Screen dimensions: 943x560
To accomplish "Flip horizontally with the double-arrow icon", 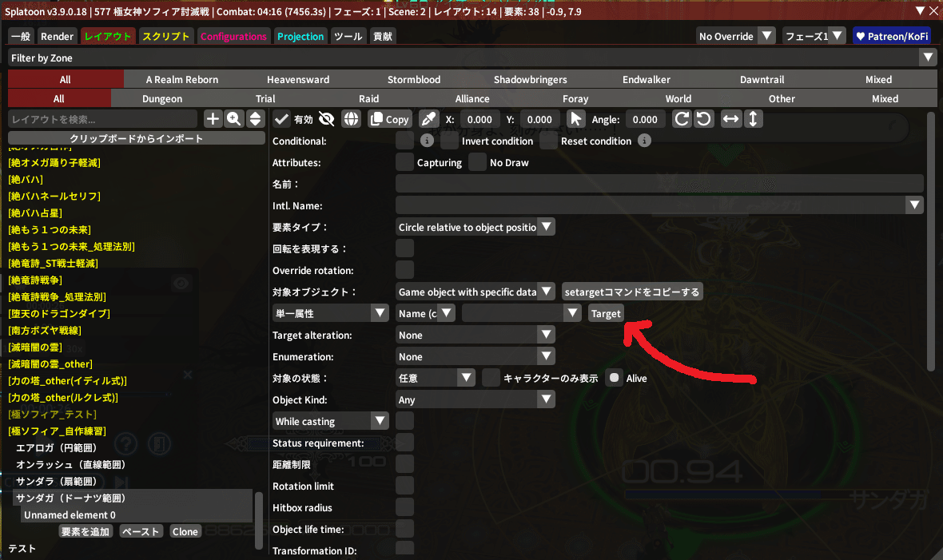I will pyautogui.click(x=730, y=119).
